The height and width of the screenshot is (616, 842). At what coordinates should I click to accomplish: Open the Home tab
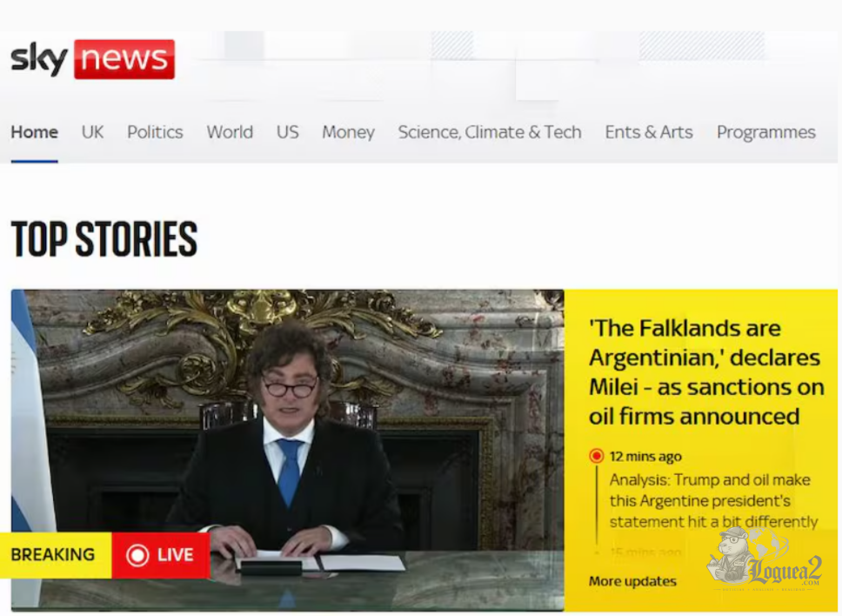(35, 132)
